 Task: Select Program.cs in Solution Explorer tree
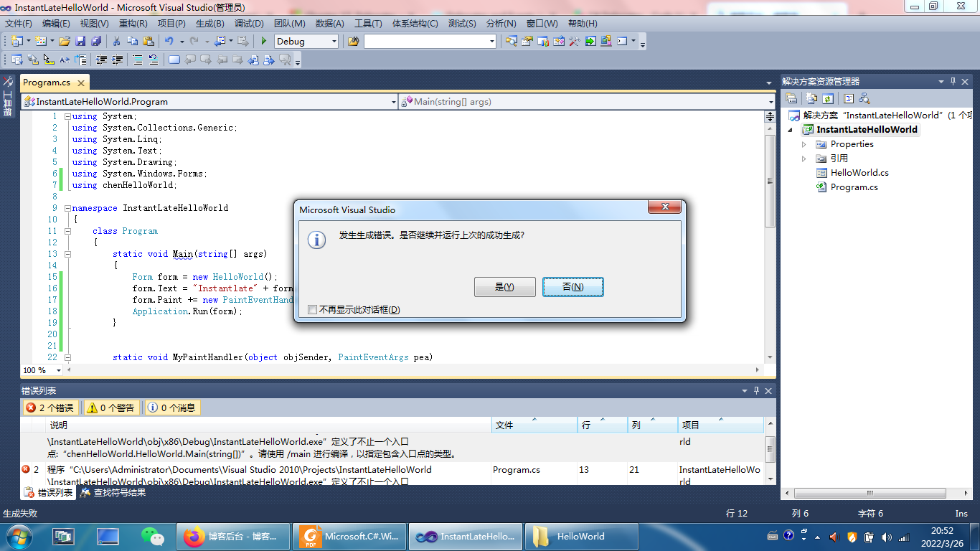[854, 187]
